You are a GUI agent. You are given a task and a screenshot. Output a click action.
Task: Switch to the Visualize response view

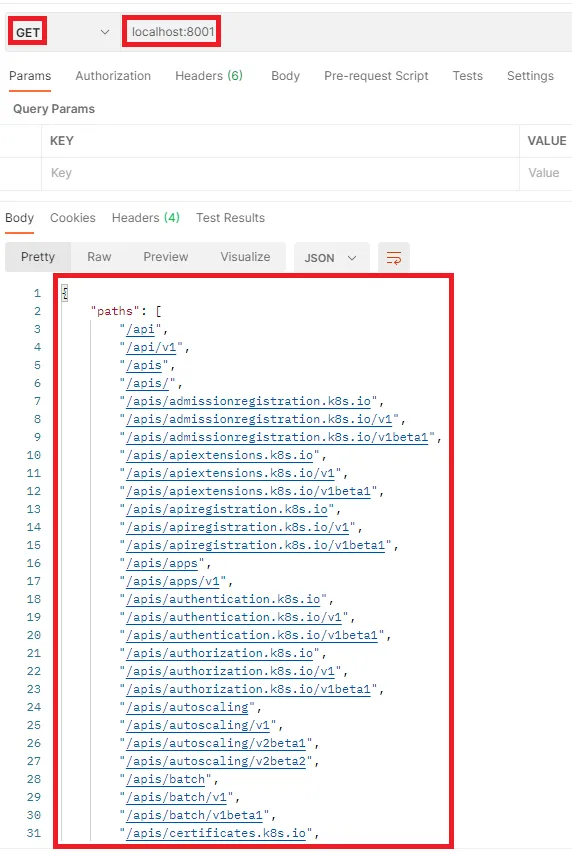point(245,257)
